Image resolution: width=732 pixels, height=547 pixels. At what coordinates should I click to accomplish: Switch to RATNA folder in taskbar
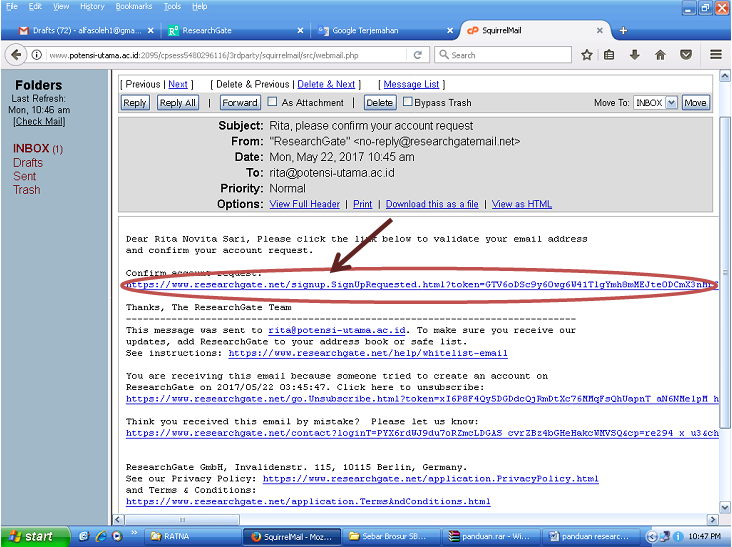193,537
